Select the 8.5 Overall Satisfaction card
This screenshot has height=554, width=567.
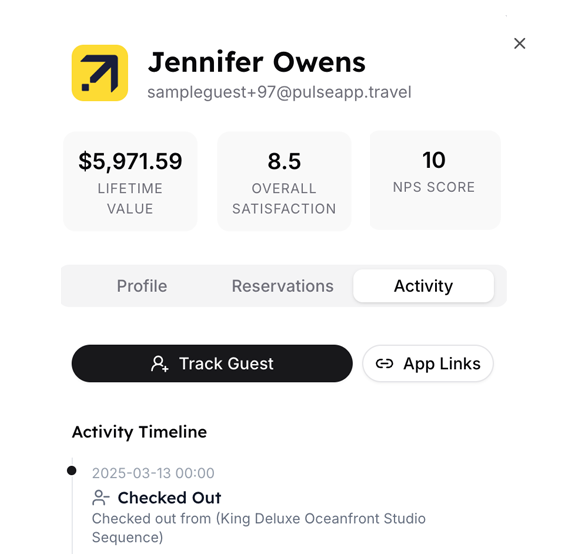284,181
